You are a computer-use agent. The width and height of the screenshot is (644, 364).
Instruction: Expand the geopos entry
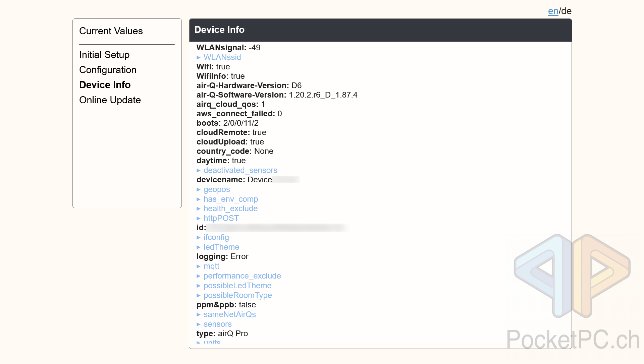(213, 189)
